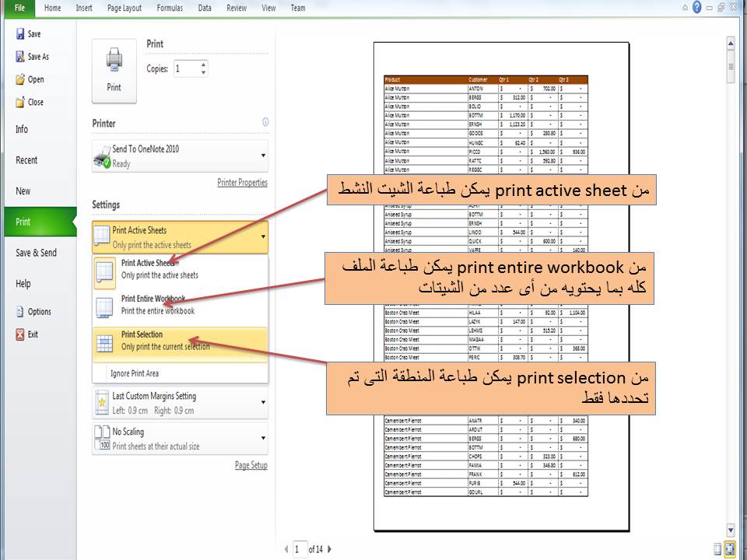Go to previous preview page arrow
The width and height of the screenshot is (747, 560).
coord(286,549)
